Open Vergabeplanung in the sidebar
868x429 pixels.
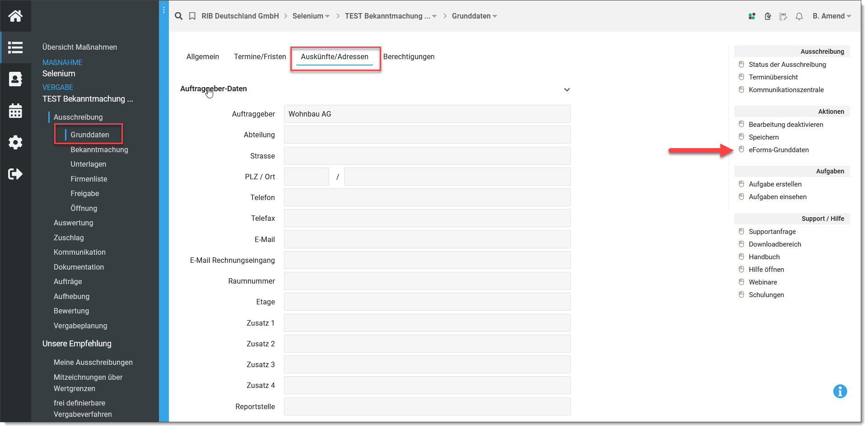(80, 326)
